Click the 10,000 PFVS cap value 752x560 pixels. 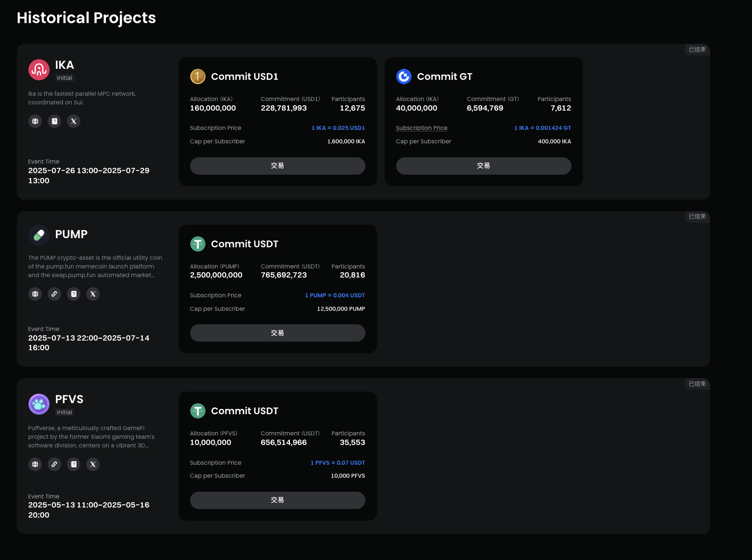[x=348, y=476]
